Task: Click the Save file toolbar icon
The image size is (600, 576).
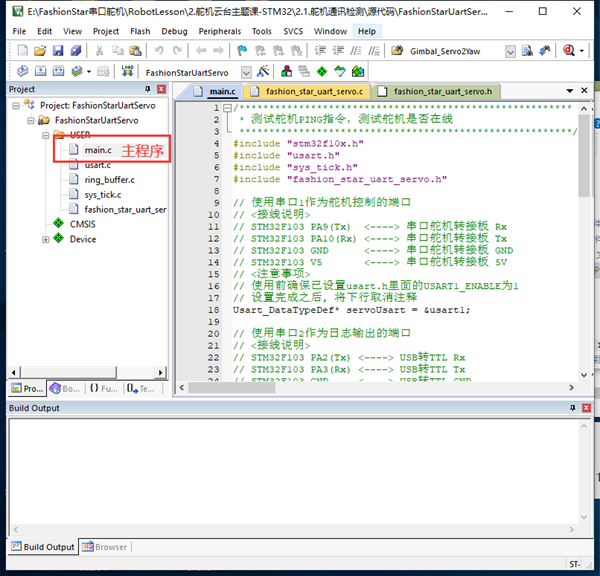Action: tap(58, 51)
